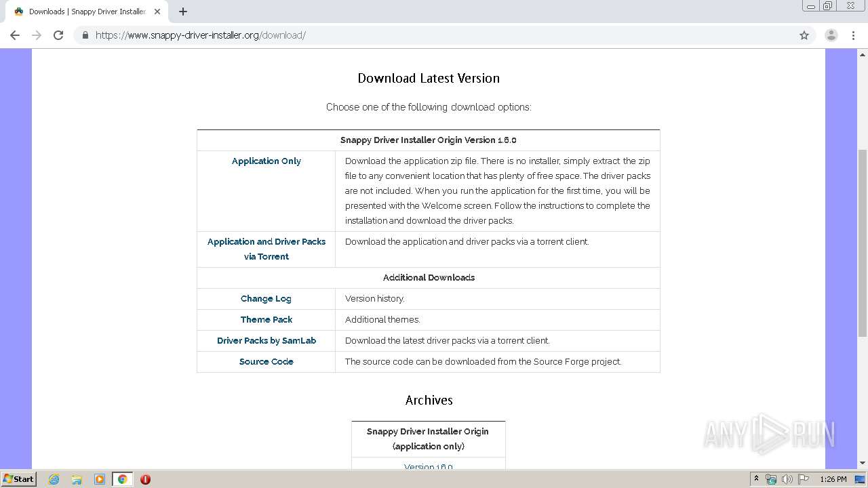Switch to the Chrome taskbar icon
The height and width of the screenshot is (488, 868).
(122, 479)
